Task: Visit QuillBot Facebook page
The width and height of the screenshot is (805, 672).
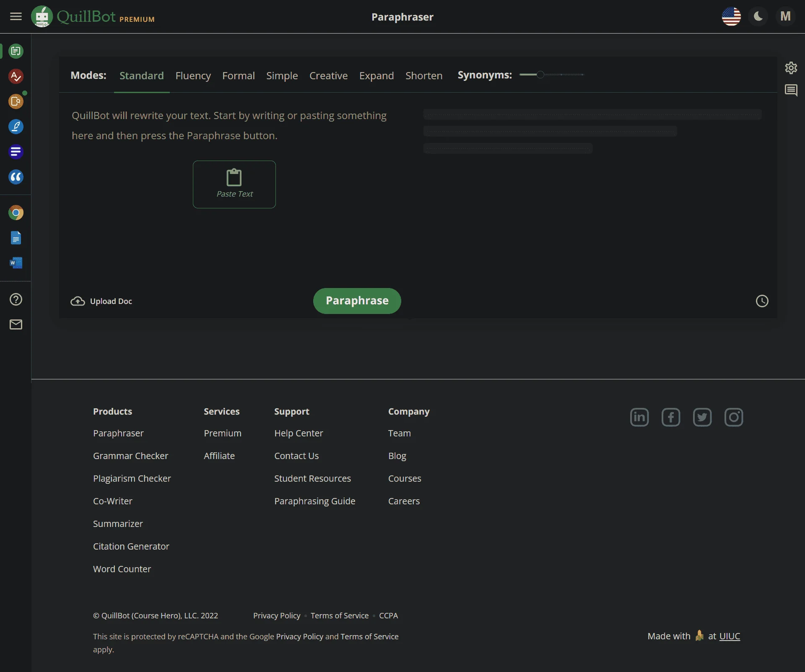Action: click(x=671, y=417)
